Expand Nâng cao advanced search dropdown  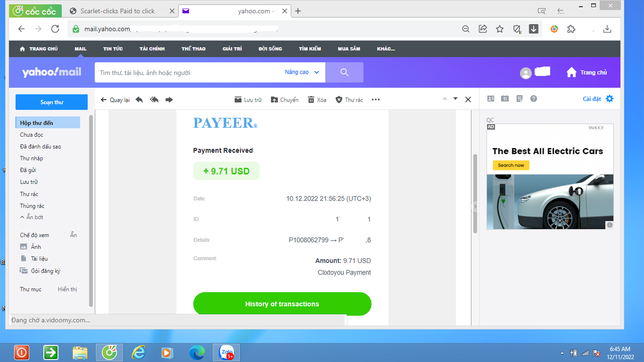(x=302, y=72)
